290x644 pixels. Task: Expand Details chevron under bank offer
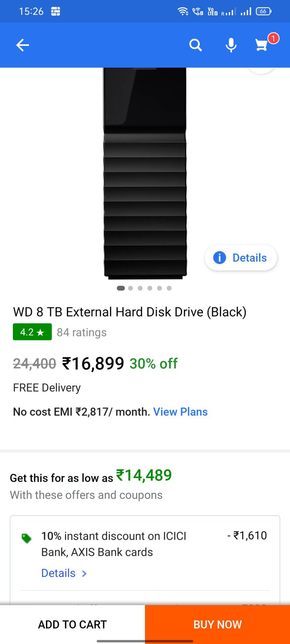[x=84, y=574]
